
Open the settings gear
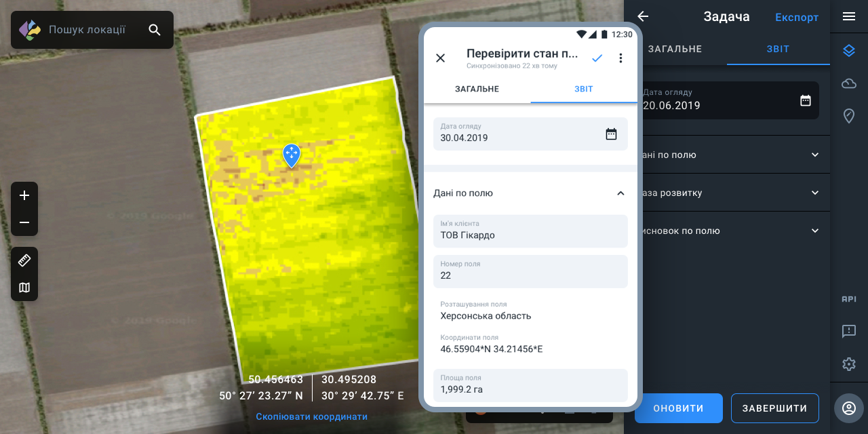pos(849,364)
